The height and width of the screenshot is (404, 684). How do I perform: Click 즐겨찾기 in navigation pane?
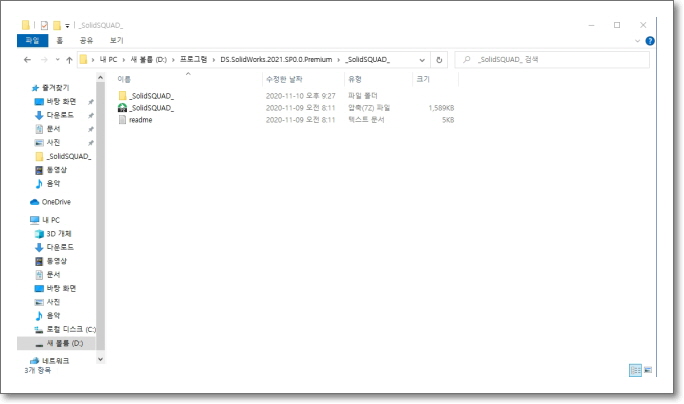pos(51,88)
